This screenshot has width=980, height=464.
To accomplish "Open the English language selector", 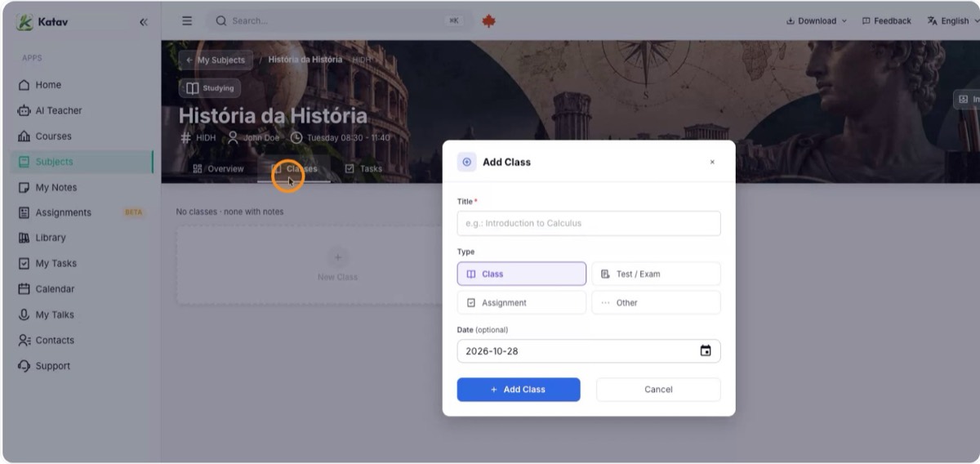I will [952, 21].
